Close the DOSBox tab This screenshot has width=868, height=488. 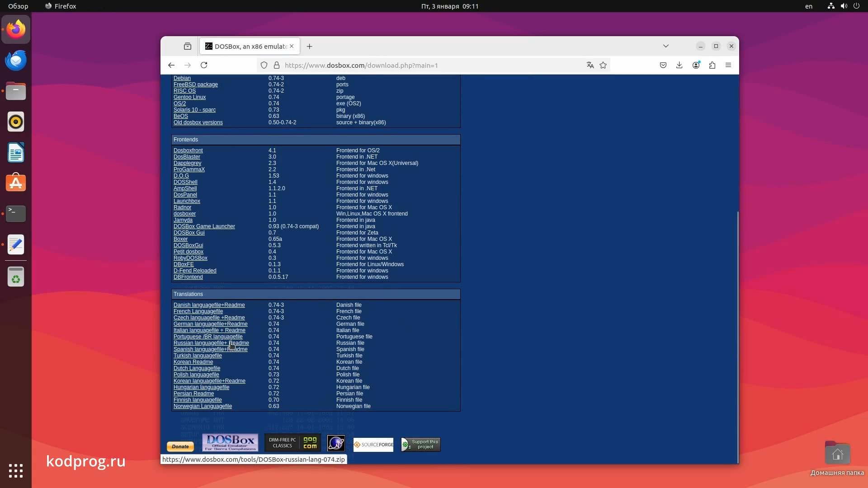click(292, 46)
